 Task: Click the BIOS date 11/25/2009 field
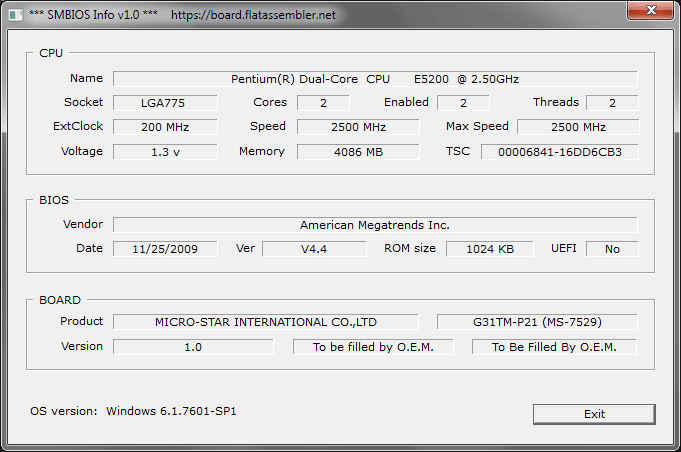[165, 249]
